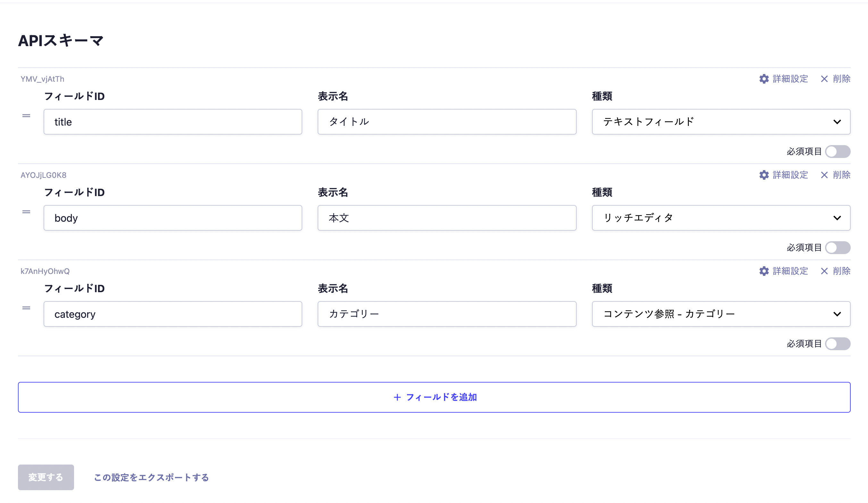Open the コンテンツ参照 - カテゴリー dropdown

(x=721, y=314)
